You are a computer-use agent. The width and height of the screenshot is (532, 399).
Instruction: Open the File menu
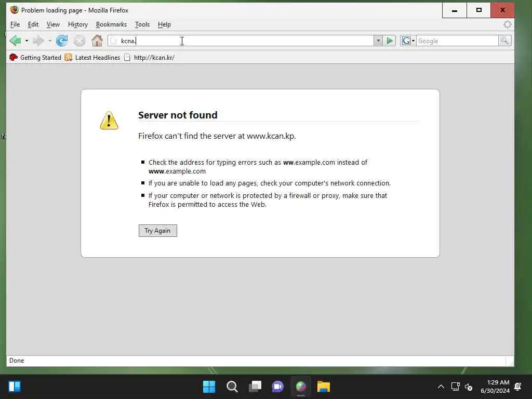15,24
